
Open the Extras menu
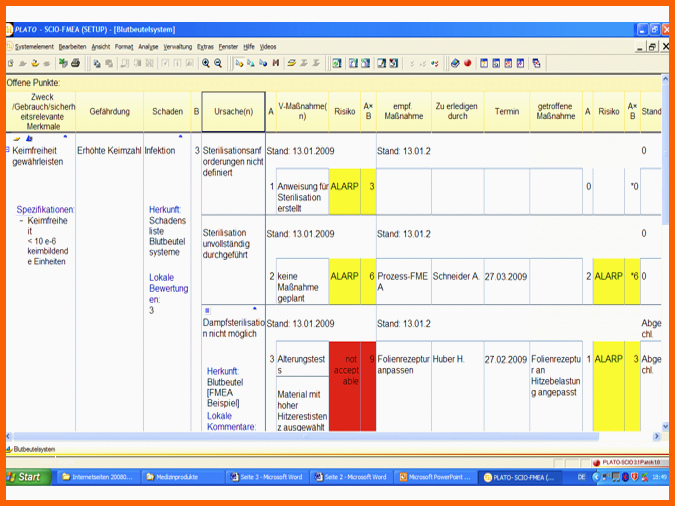coord(205,47)
